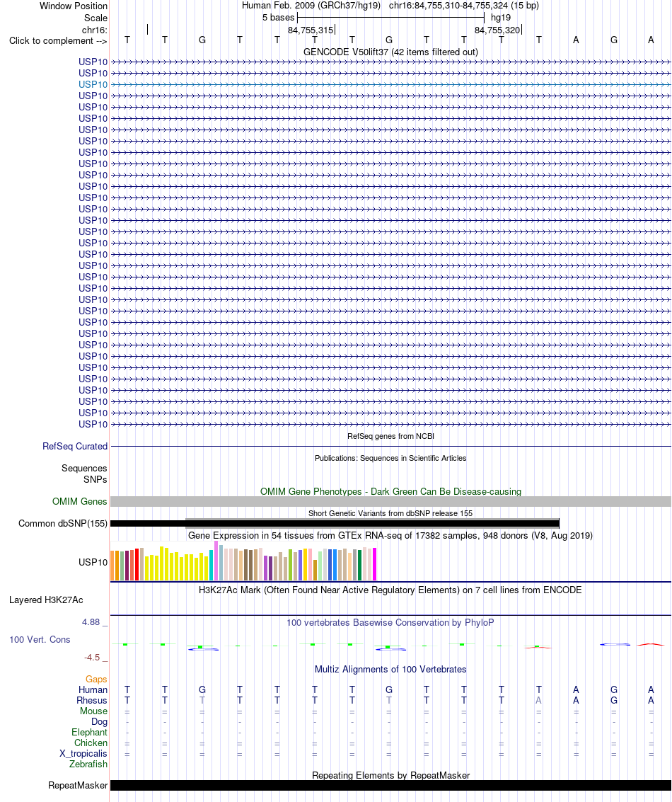Click the 5 bases scale bar label
The height and width of the screenshot is (802, 672).
coord(279,18)
